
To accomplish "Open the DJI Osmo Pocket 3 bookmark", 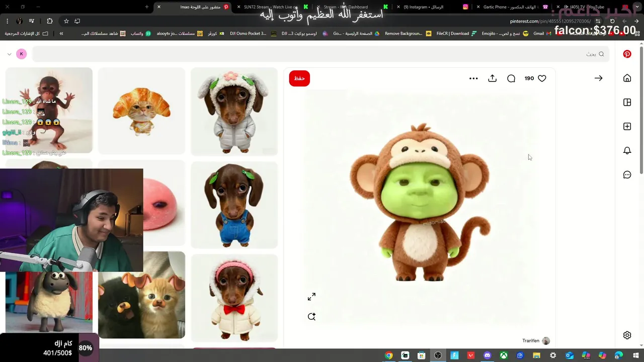I will [x=253, y=34].
